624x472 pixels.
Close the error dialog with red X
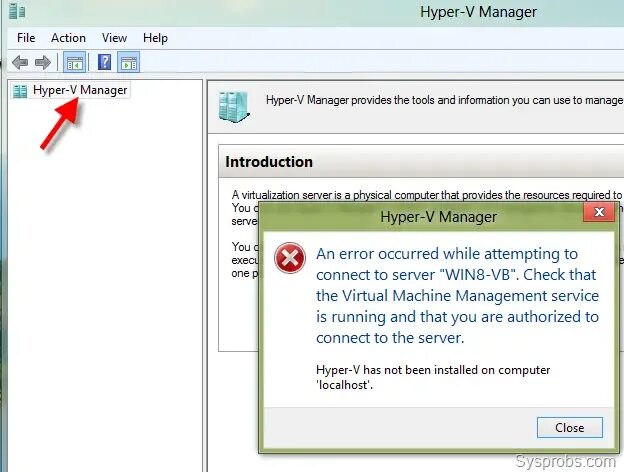click(x=599, y=212)
